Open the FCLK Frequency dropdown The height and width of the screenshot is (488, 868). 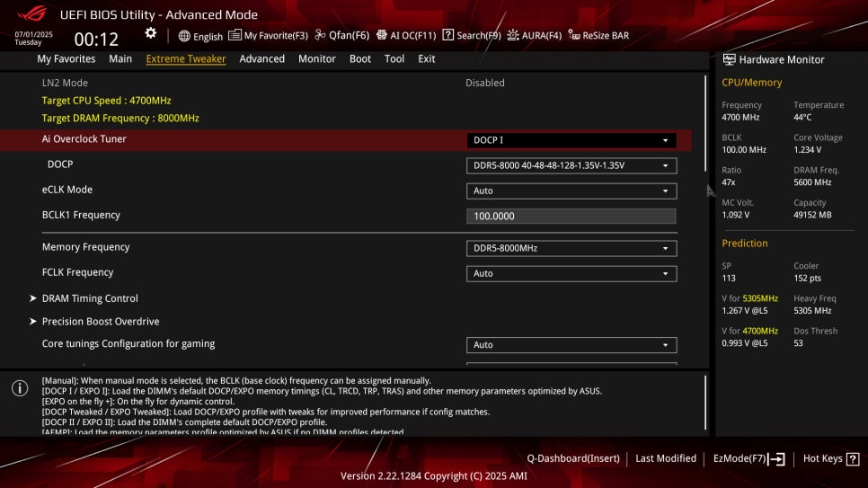[x=571, y=273]
